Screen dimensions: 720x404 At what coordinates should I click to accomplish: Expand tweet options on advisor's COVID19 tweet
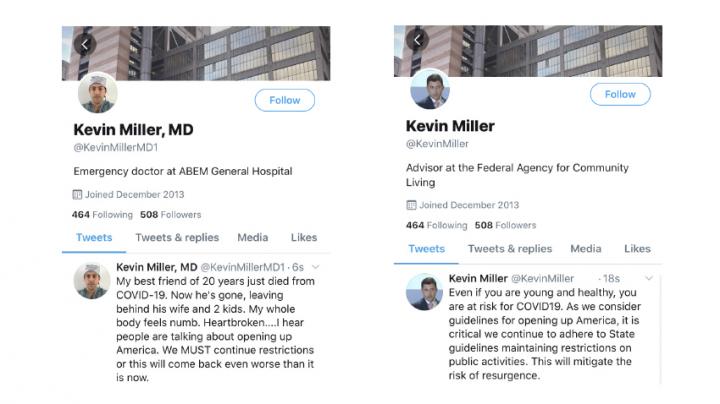[649, 276]
